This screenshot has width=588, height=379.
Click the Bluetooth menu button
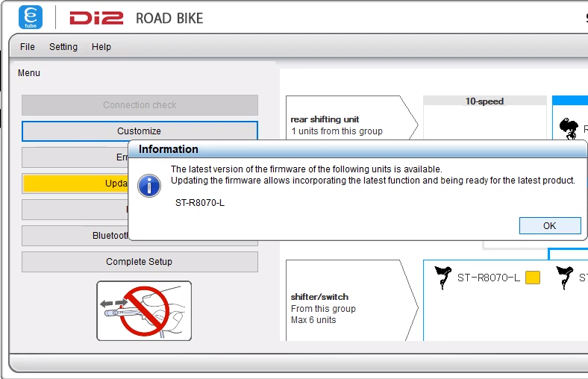(75, 236)
